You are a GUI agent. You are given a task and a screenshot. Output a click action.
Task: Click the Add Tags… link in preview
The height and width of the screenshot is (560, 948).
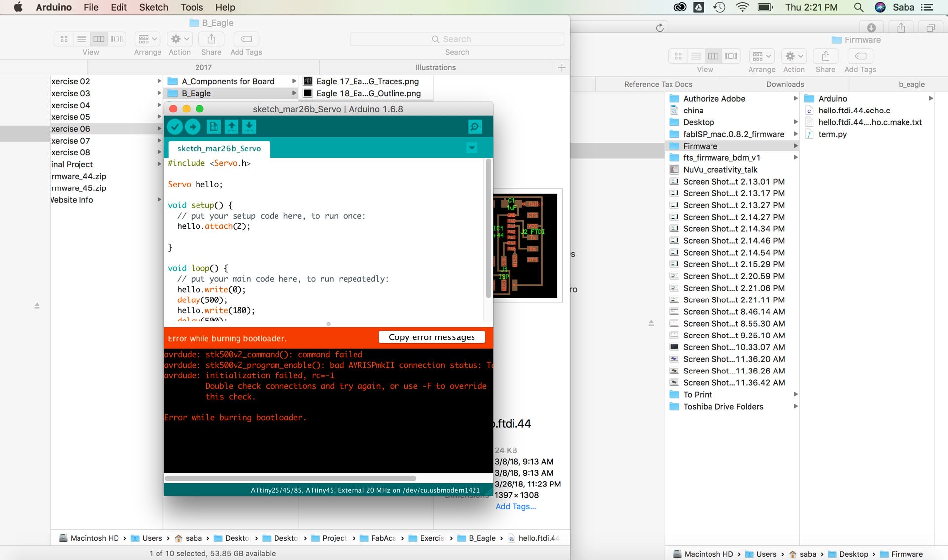click(515, 506)
